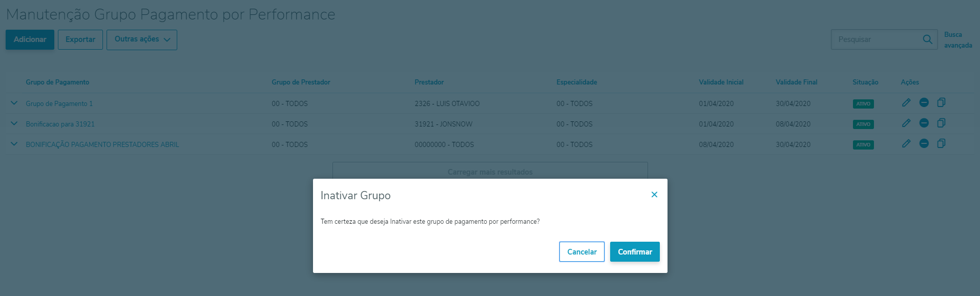The image size is (980, 296).
Task: Edit Grupo de Pagamento 1 with pencil icon
Action: click(x=906, y=102)
